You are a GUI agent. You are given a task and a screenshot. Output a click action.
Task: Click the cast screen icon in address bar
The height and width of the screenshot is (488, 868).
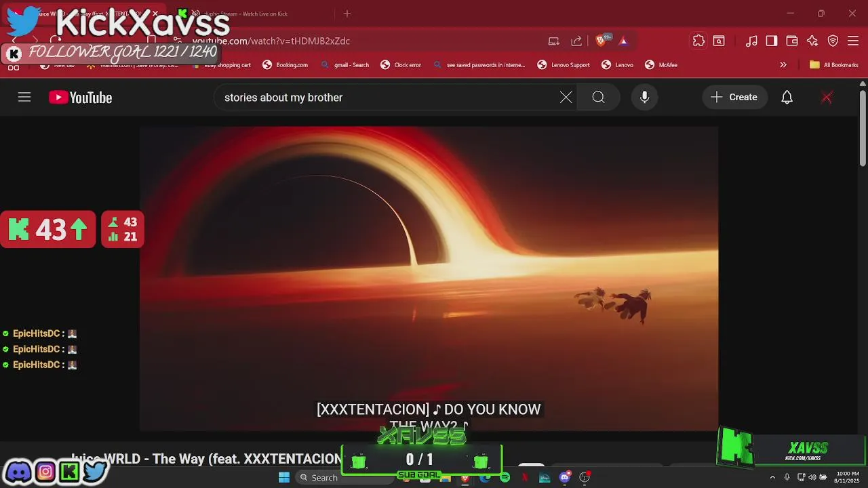pos(554,41)
